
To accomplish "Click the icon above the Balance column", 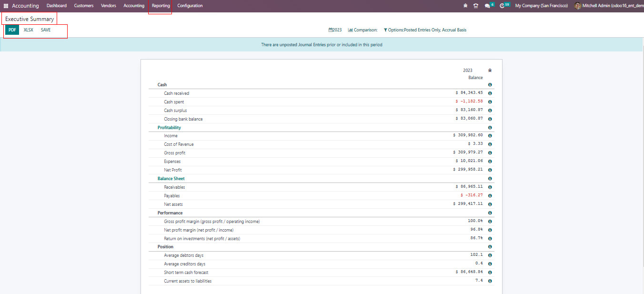I will tap(490, 71).
